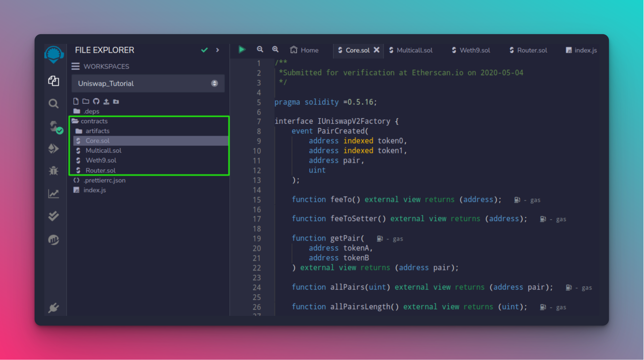Open the Workspaces hamburger menu
Image resolution: width=644 pixels, height=360 pixels.
76,66
